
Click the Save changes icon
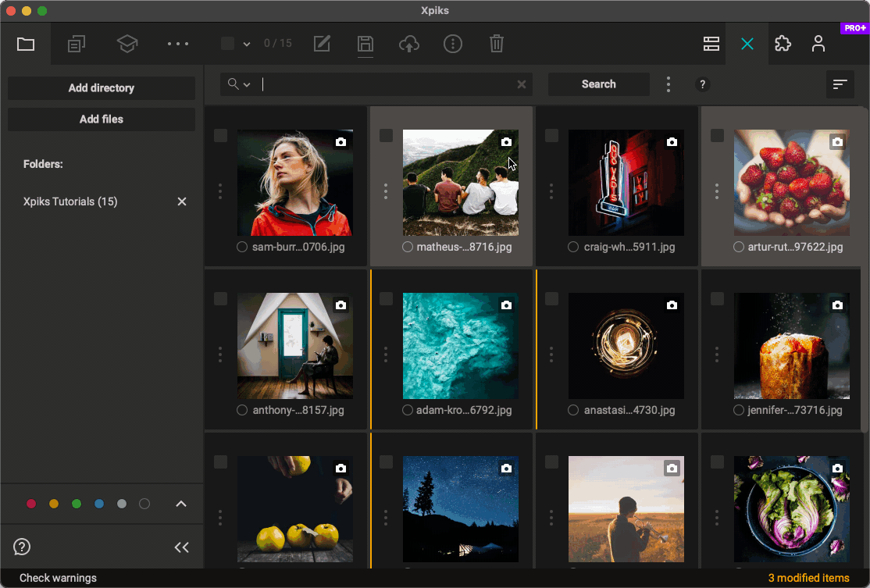point(365,44)
